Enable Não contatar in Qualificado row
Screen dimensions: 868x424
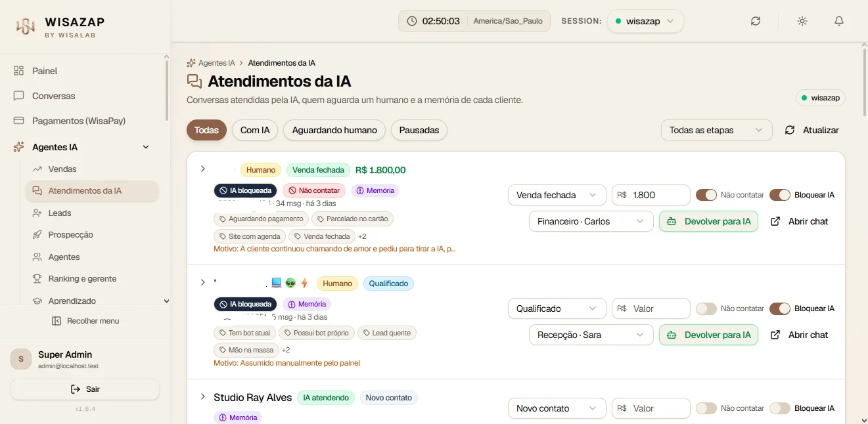pyautogui.click(x=706, y=308)
